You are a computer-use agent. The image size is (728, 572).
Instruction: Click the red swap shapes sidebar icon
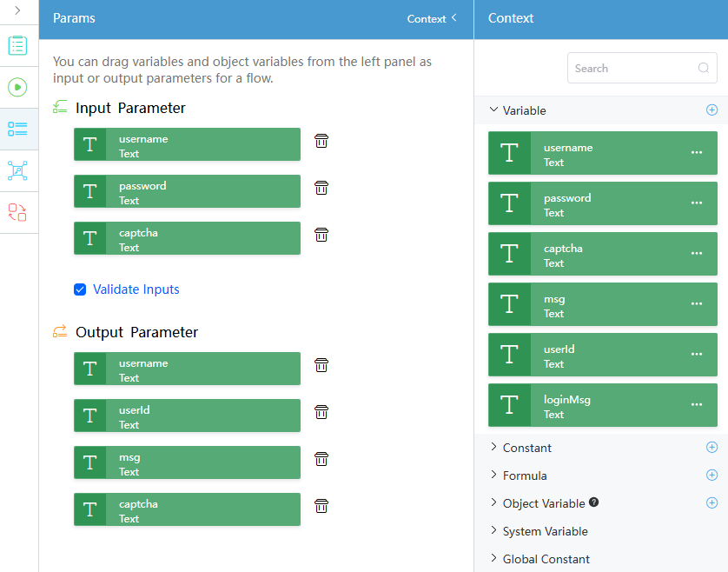coord(17,212)
